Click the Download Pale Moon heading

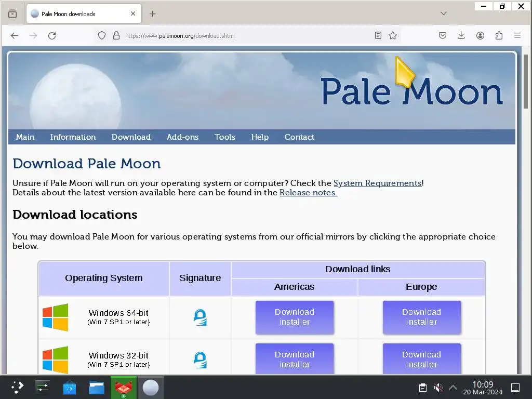pos(87,164)
